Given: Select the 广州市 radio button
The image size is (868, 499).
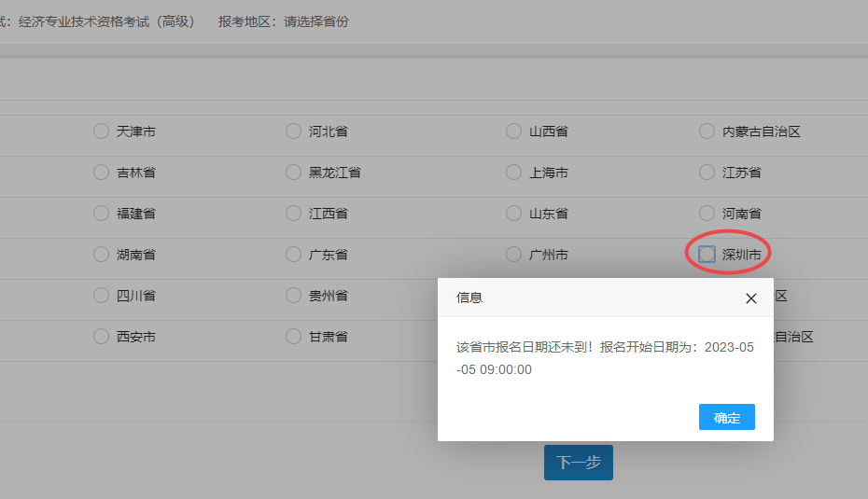Looking at the screenshot, I should [x=513, y=255].
